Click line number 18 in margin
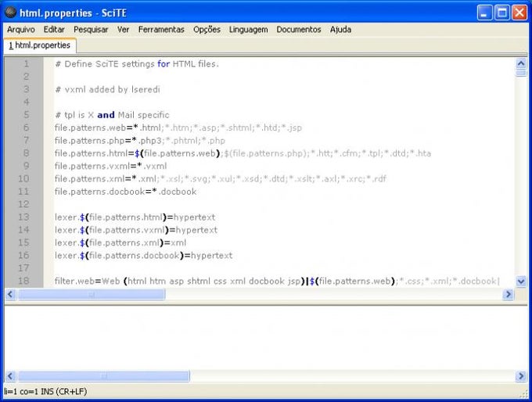532x402 pixels. point(23,281)
